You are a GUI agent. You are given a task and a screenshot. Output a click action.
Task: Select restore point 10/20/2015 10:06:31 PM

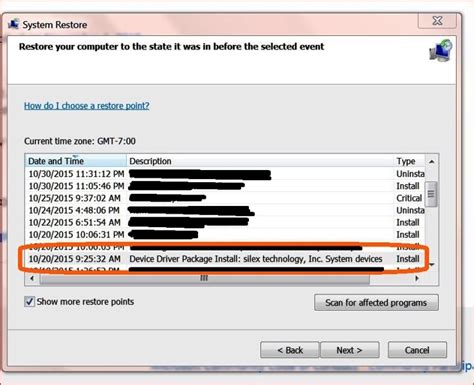225,235
